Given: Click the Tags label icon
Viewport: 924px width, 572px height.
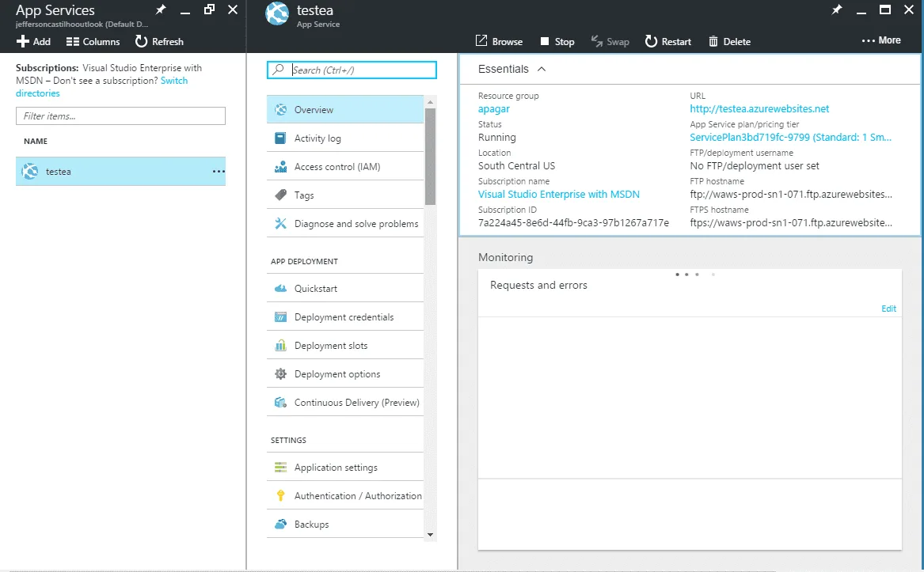Looking at the screenshot, I should pyautogui.click(x=280, y=195).
